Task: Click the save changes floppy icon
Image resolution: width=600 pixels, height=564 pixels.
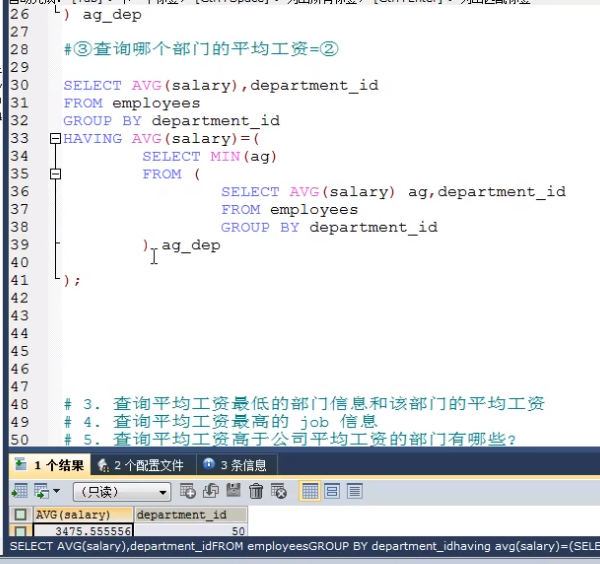Action: tap(233, 491)
